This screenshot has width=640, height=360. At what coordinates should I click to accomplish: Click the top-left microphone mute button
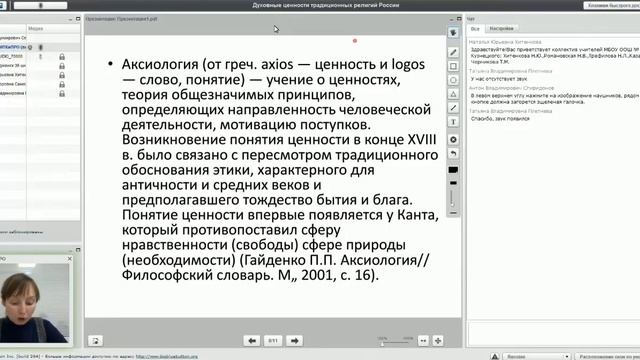[x=40, y=5]
